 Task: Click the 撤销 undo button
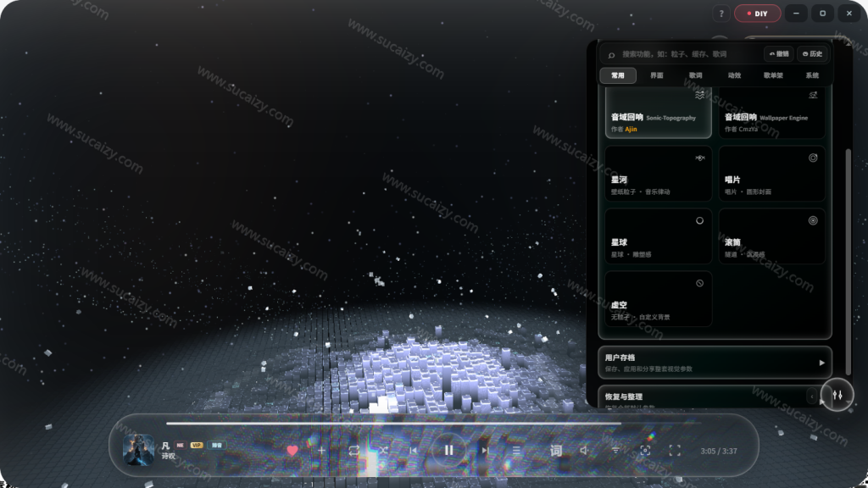pyautogui.click(x=779, y=53)
